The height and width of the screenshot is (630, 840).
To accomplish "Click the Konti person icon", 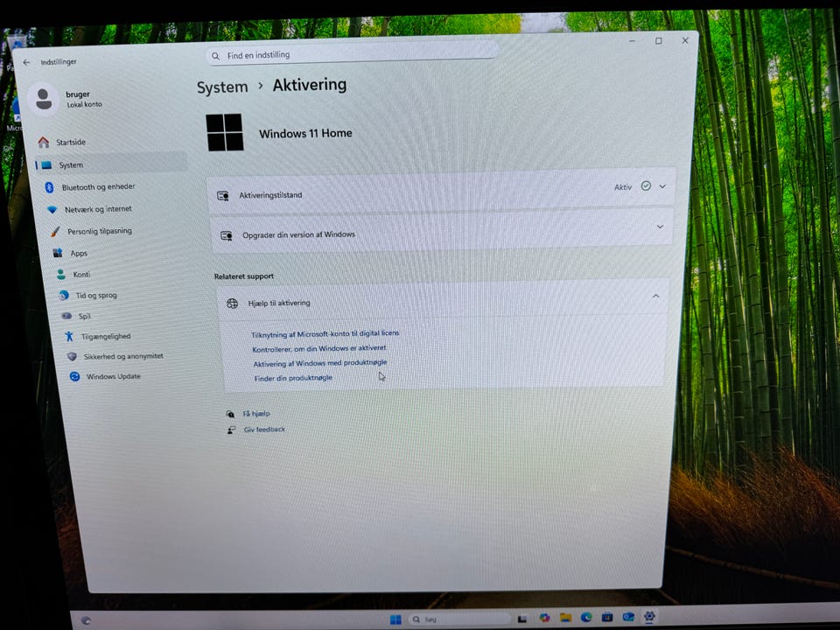I will 61,274.
